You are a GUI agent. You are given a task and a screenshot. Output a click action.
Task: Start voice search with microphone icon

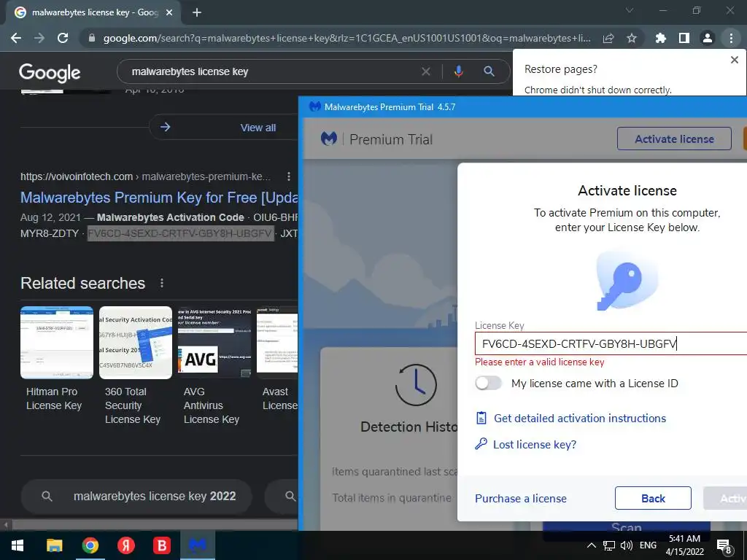click(458, 71)
